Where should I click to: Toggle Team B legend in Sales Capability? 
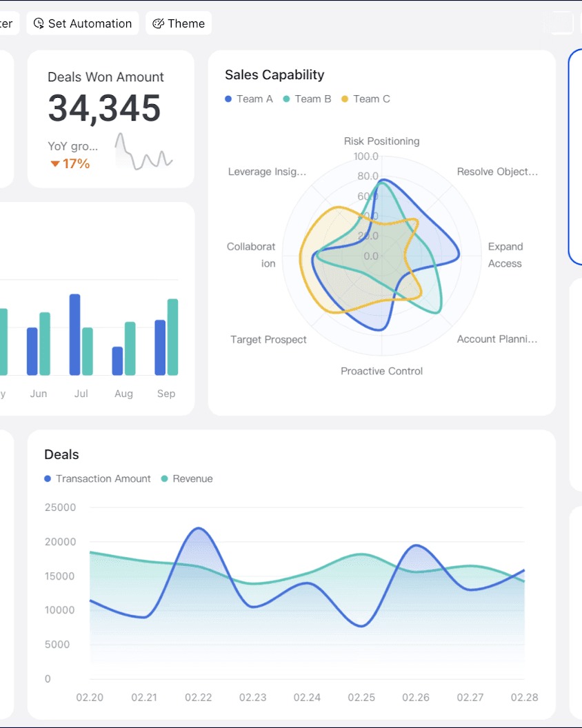click(x=307, y=99)
